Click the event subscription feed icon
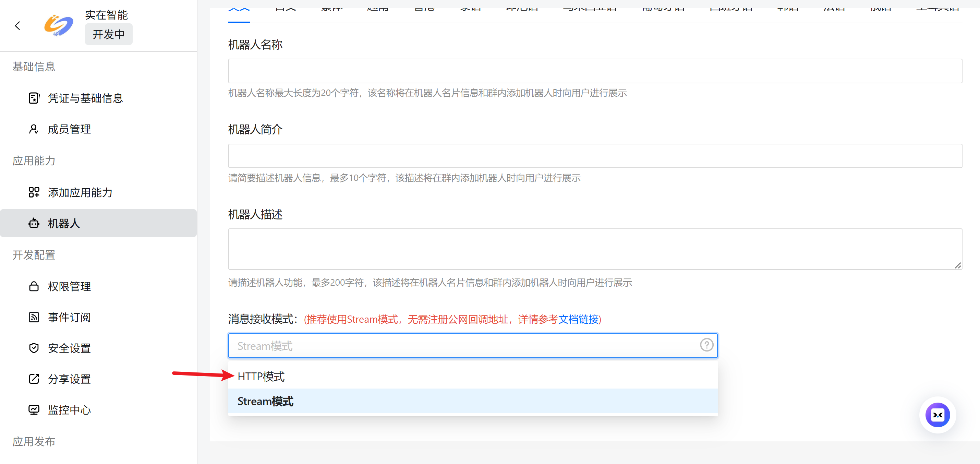The height and width of the screenshot is (464, 980). (34, 317)
